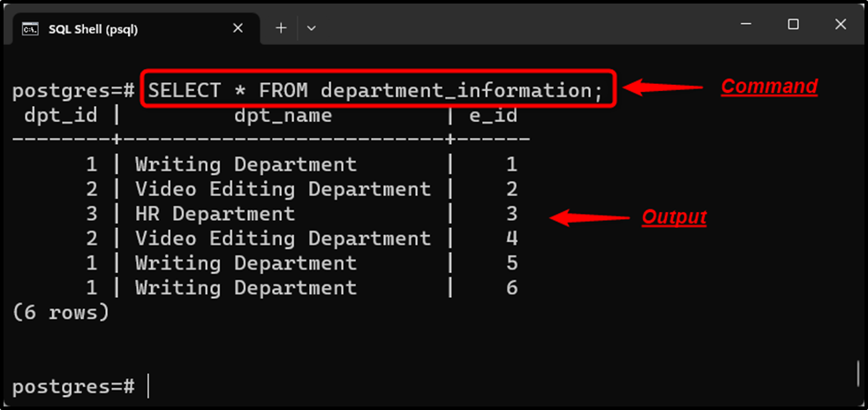Click the dpt_id column header
Image resolution: width=868 pixels, height=410 pixels.
coord(61,115)
